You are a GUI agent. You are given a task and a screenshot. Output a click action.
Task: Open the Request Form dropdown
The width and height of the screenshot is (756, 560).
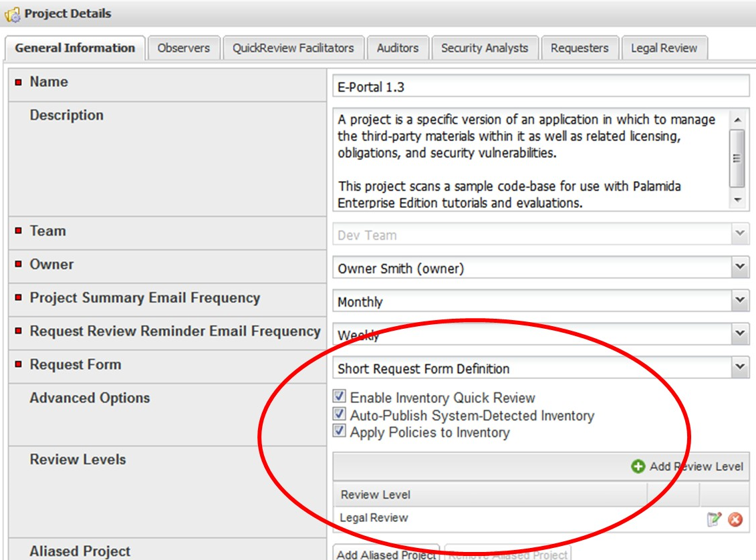[x=739, y=368]
